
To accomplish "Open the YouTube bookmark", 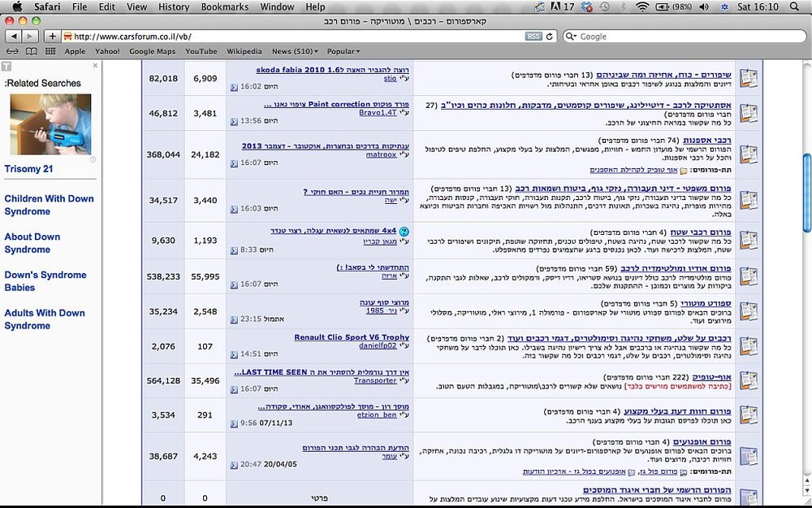I will click(x=201, y=51).
